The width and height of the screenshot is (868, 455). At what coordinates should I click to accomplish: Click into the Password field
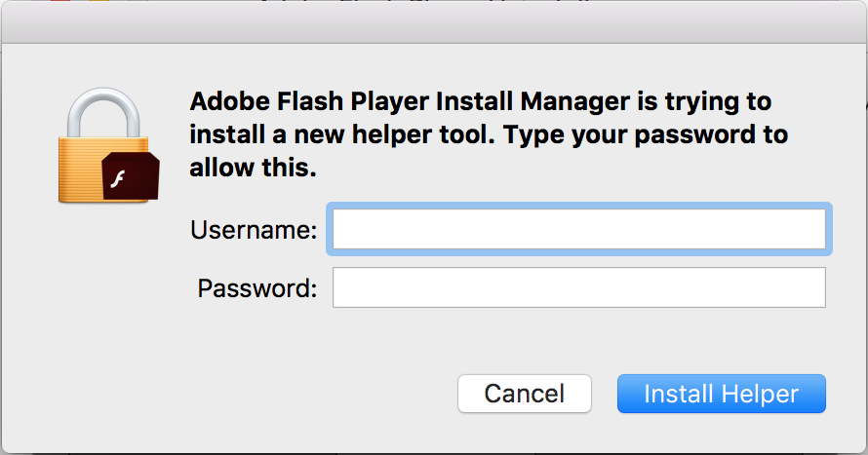(x=579, y=287)
